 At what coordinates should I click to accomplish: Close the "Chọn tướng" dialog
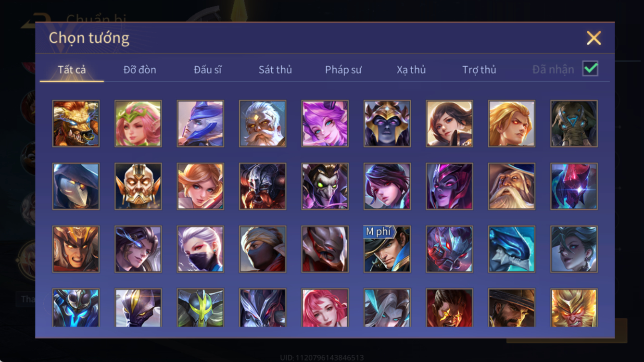(593, 38)
